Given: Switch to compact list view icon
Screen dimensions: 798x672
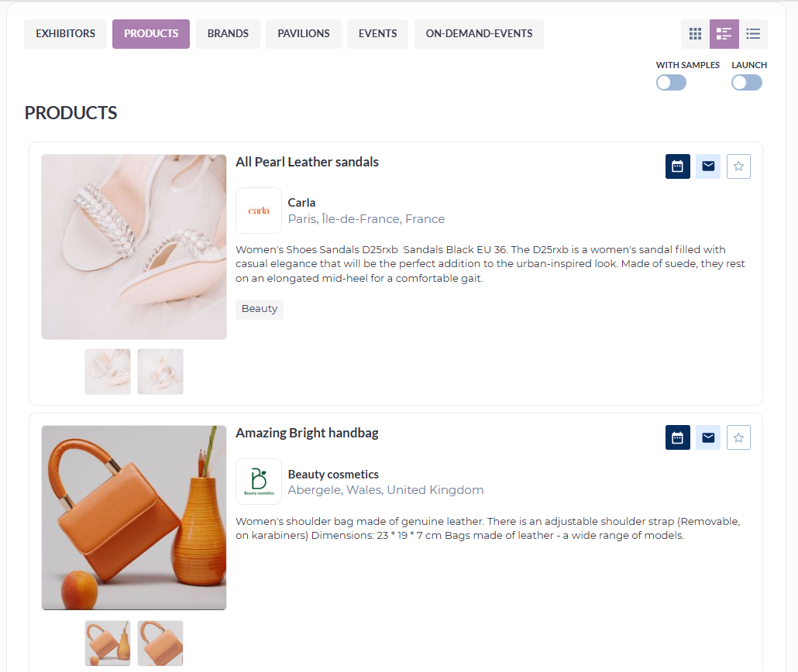Looking at the screenshot, I should [753, 34].
